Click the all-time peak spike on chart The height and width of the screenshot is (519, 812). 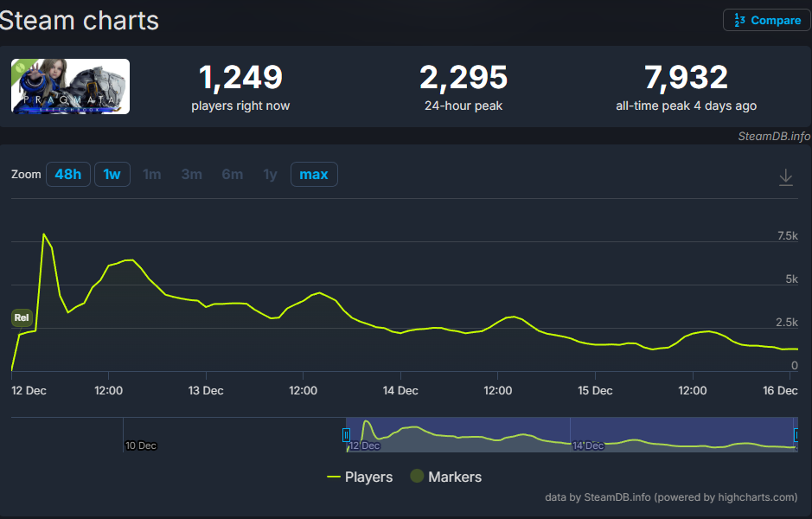coord(44,234)
